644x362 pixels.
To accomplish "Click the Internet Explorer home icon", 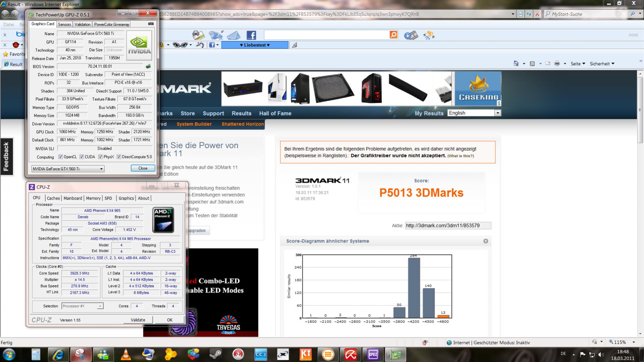I will tap(516, 64).
